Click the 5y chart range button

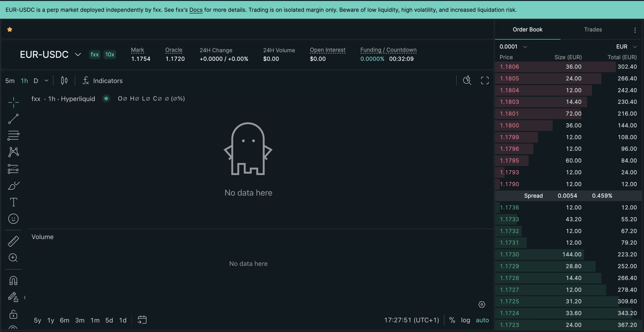point(37,320)
